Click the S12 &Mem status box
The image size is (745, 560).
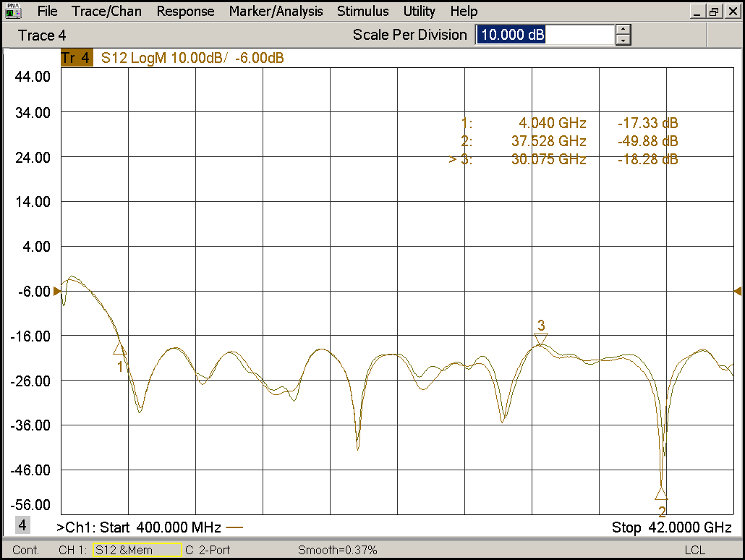click(x=137, y=550)
